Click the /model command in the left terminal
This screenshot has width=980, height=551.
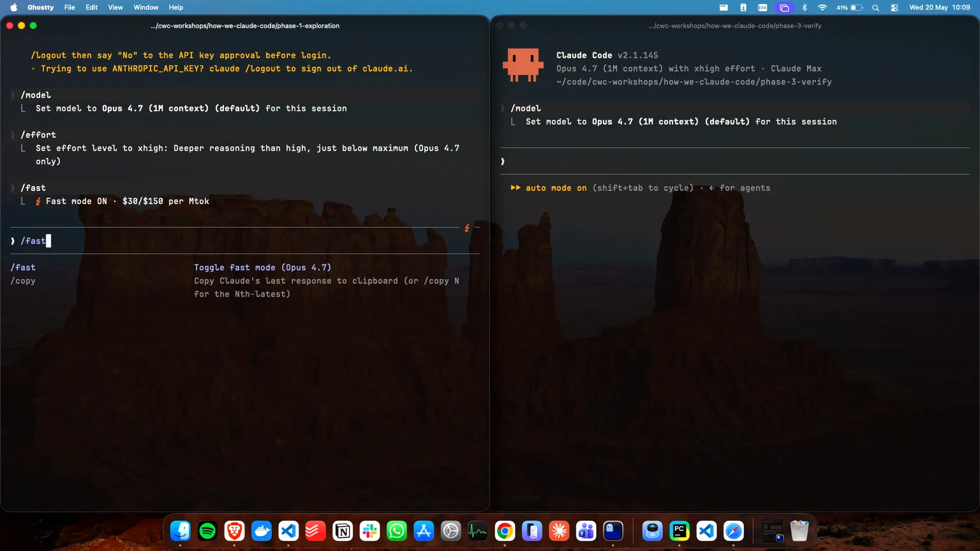(36, 95)
